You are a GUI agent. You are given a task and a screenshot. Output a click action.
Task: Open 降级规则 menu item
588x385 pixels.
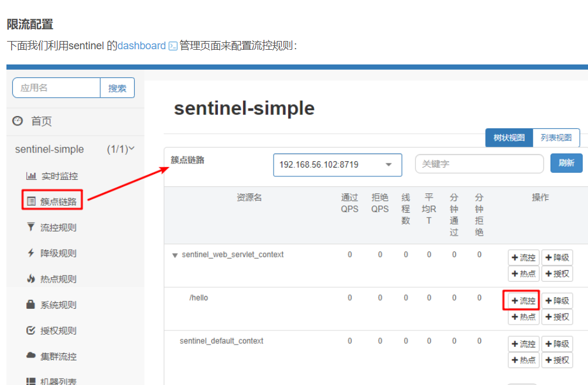tap(58, 253)
